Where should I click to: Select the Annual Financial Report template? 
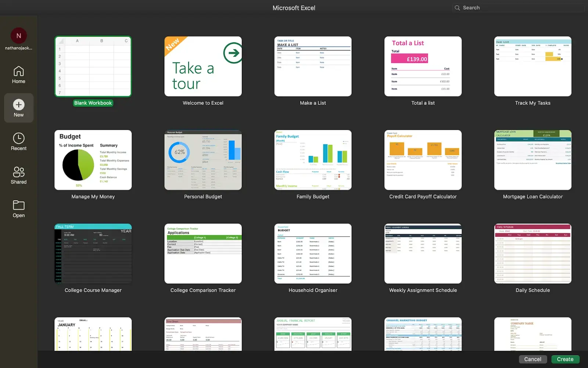pyautogui.click(x=313, y=334)
